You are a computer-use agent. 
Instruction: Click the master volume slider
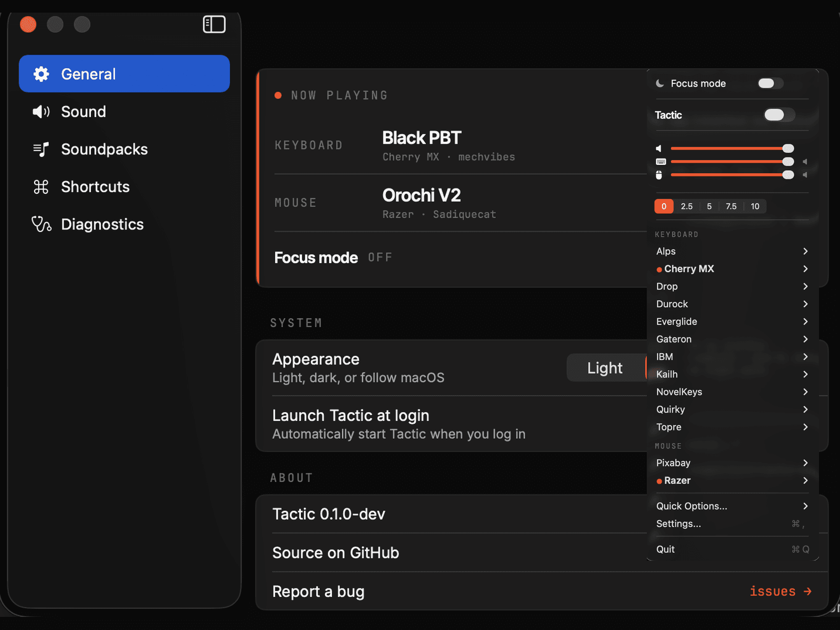coord(732,149)
